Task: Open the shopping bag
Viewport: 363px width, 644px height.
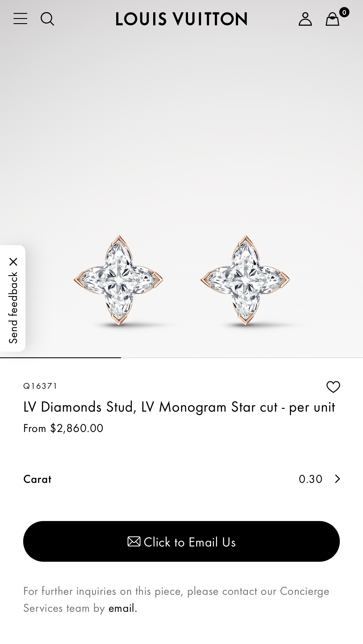Action: 332,20
